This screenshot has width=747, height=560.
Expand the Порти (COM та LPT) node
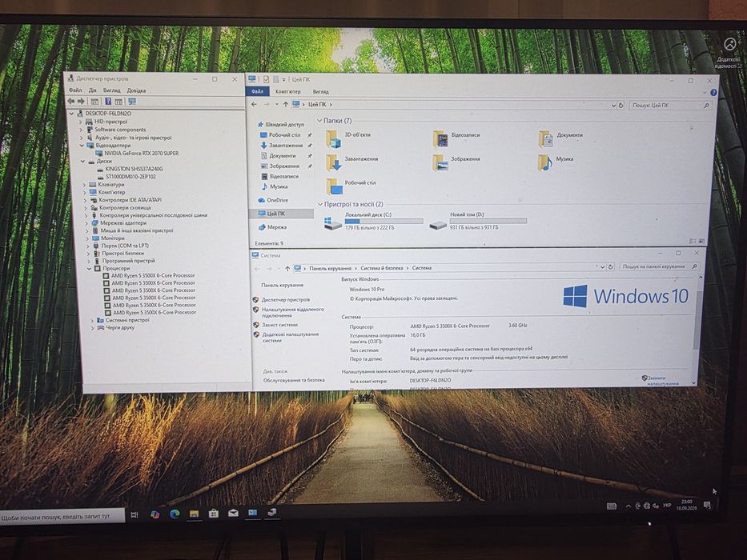coord(87,246)
